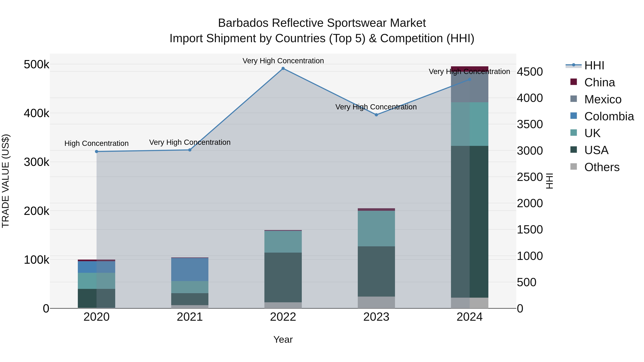The image size is (644, 362).
Task: Click the 1000 HHI axis tick label
Action: pos(530,256)
